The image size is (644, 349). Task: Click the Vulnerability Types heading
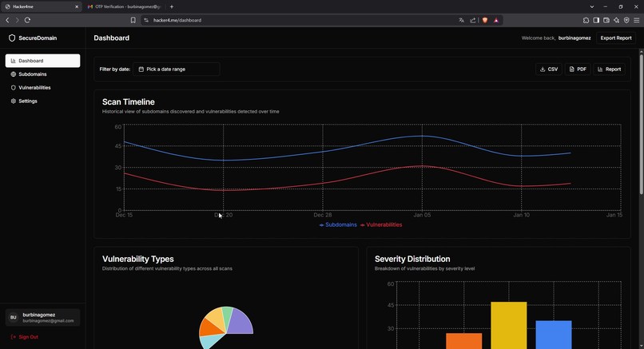point(138,259)
